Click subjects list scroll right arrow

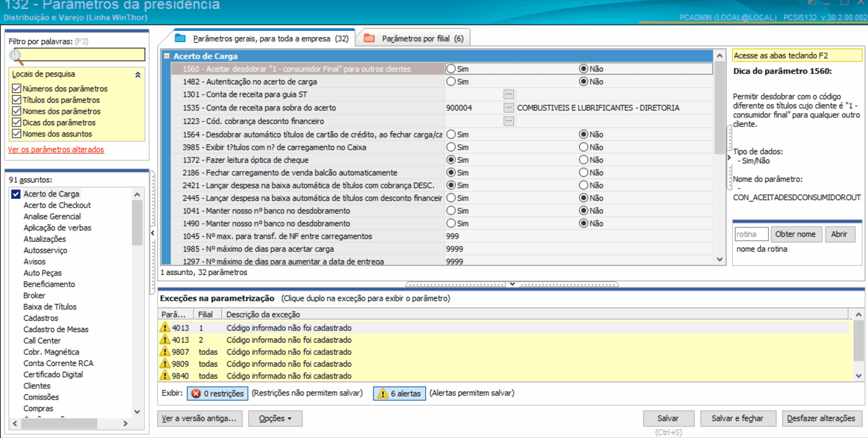pyautogui.click(x=125, y=423)
